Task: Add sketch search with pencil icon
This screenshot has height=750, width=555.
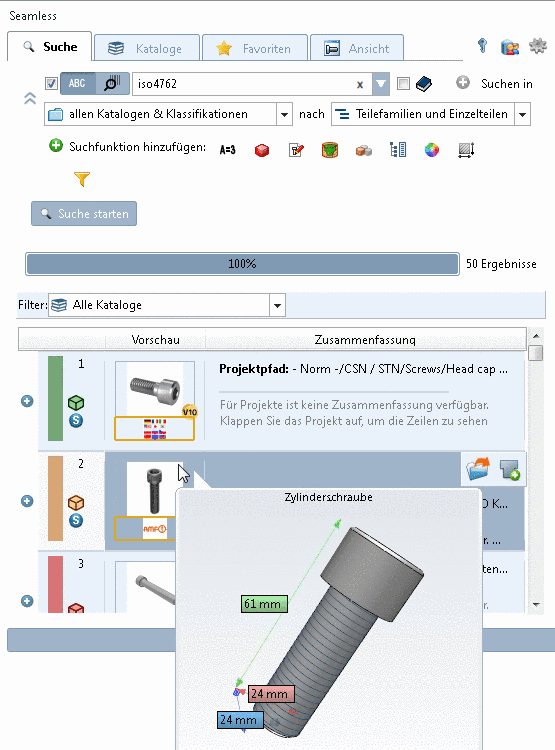Action: point(296,150)
